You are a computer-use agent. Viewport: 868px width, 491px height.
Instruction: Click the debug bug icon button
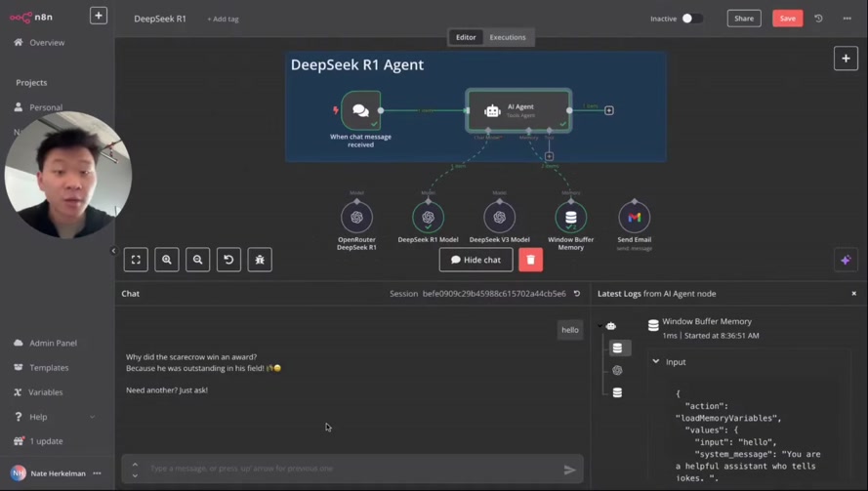pyautogui.click(x=260, y=260)
